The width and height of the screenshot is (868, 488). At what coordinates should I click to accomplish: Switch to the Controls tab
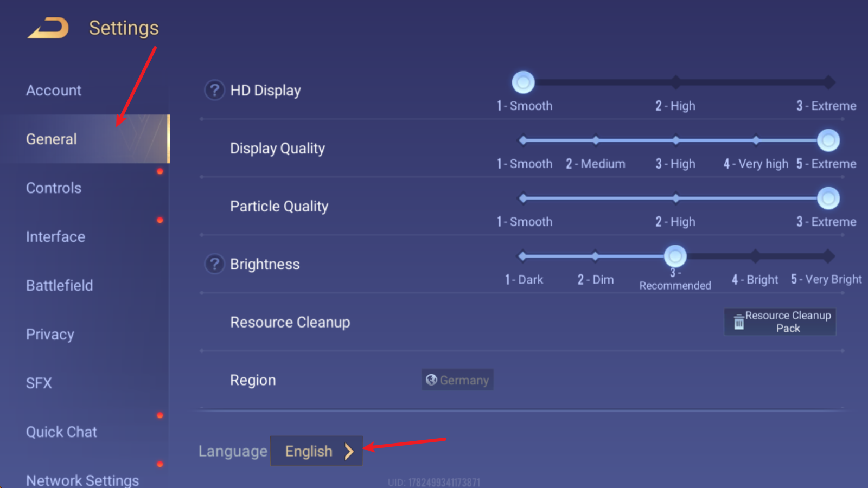click(54, 188)
